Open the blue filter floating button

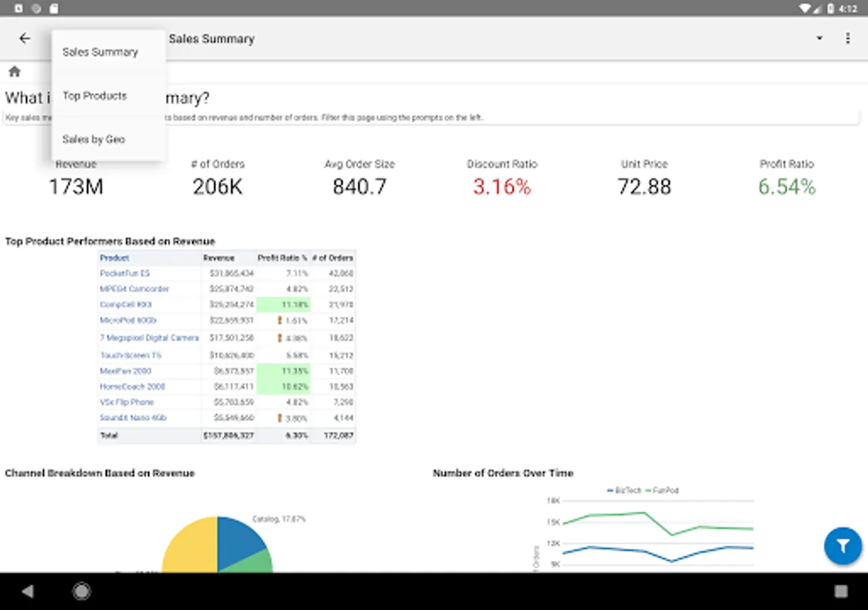coord(843,546)
